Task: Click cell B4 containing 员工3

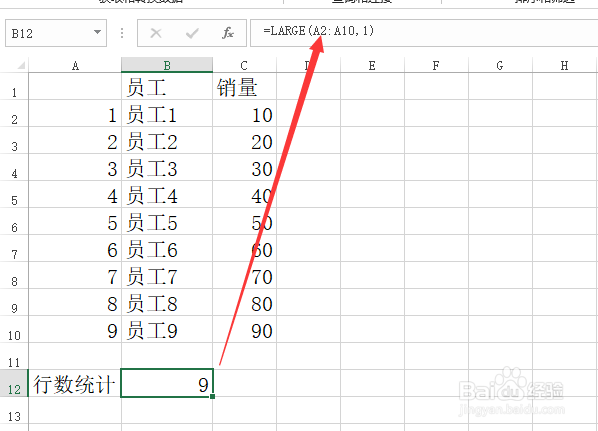Action: [x=167, y=167]
